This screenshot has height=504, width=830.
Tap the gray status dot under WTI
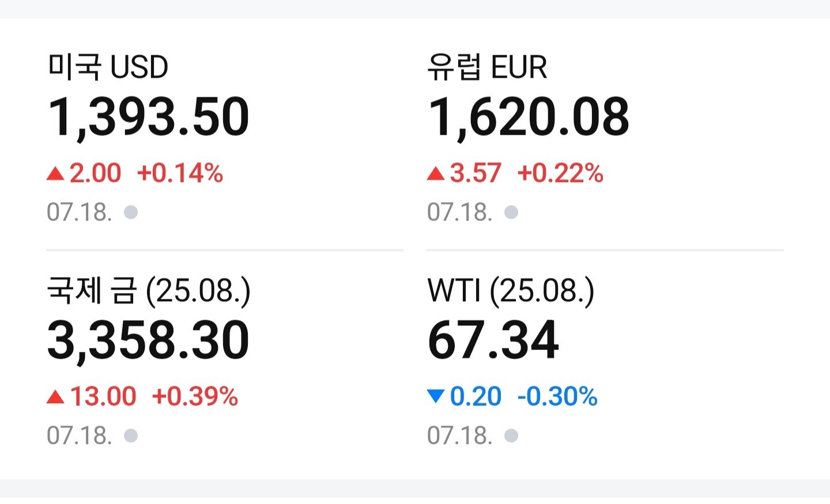click(x=511, y=435)
